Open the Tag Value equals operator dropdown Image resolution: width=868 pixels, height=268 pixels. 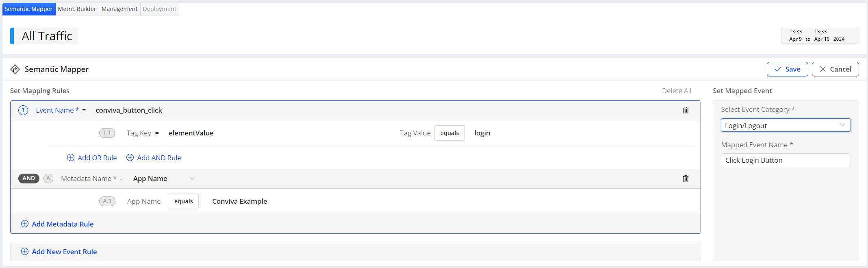coord(449,133)
